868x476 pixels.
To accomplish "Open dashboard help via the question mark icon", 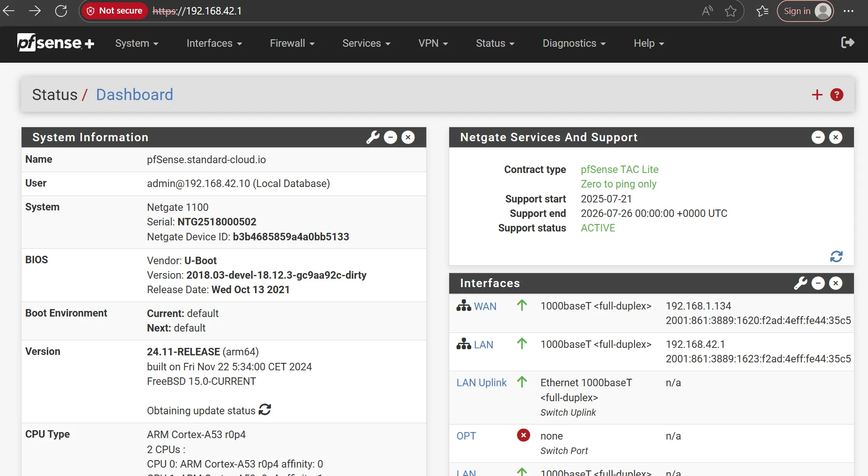I will 837,94.
